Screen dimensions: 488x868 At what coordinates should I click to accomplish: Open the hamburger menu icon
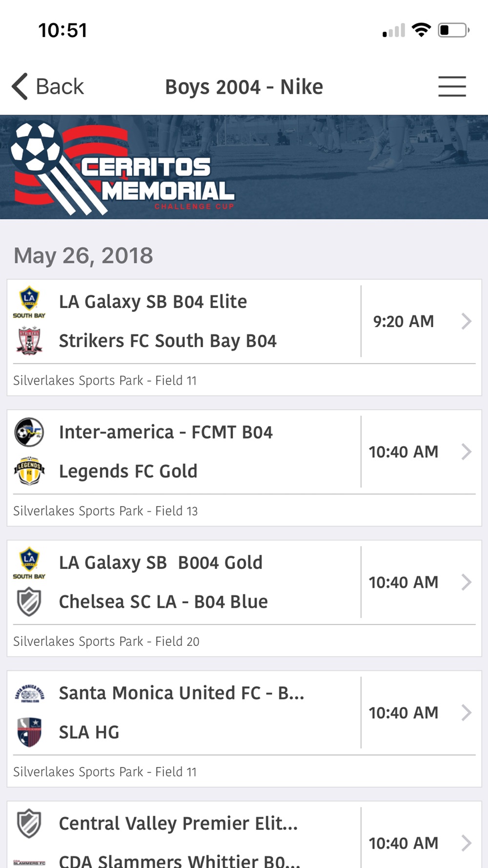click(452, 86)
